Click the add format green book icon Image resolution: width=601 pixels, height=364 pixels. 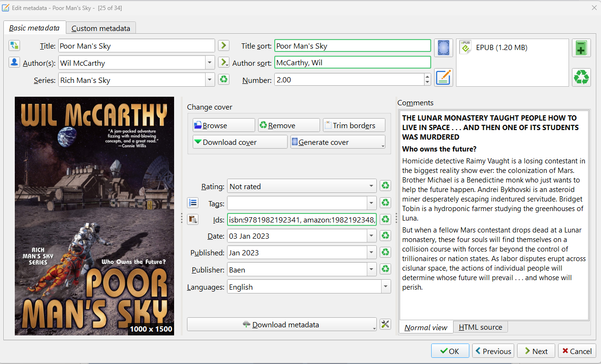(x=581, y=48)
